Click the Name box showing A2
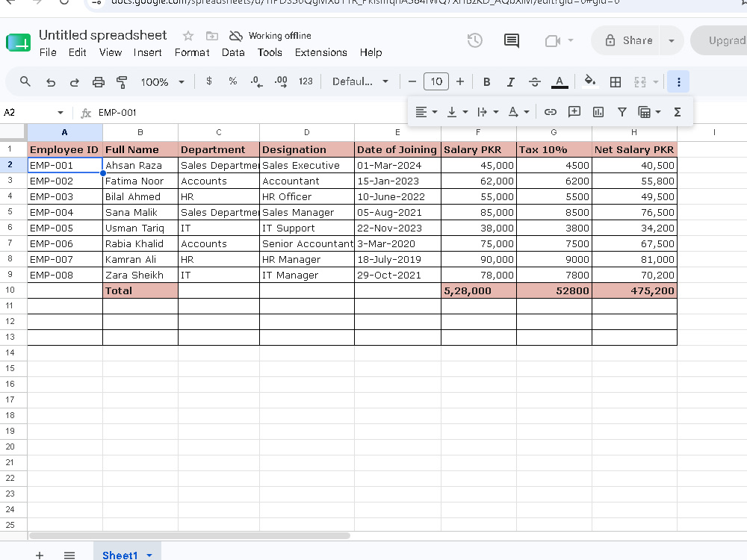This screenshot has height=560, width=747. [x=34, y=113]
